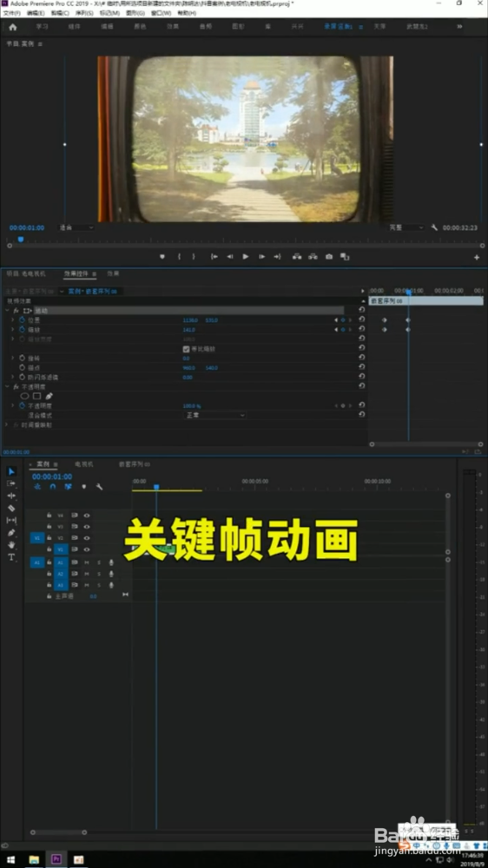Open playback resolution dropdown
This screenshot has height=868, width=488.
click(406, 227)
